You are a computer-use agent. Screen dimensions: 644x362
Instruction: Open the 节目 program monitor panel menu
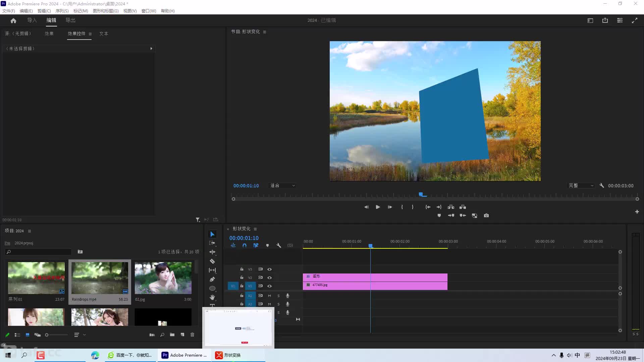click(x=265, y=32)
